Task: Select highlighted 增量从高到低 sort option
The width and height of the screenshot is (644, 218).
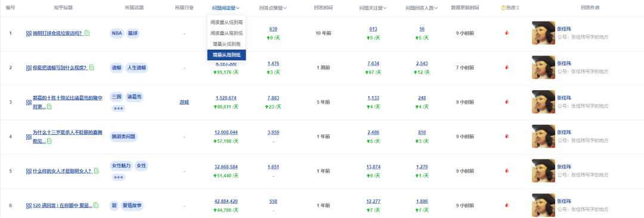Action: click(227, 55)
